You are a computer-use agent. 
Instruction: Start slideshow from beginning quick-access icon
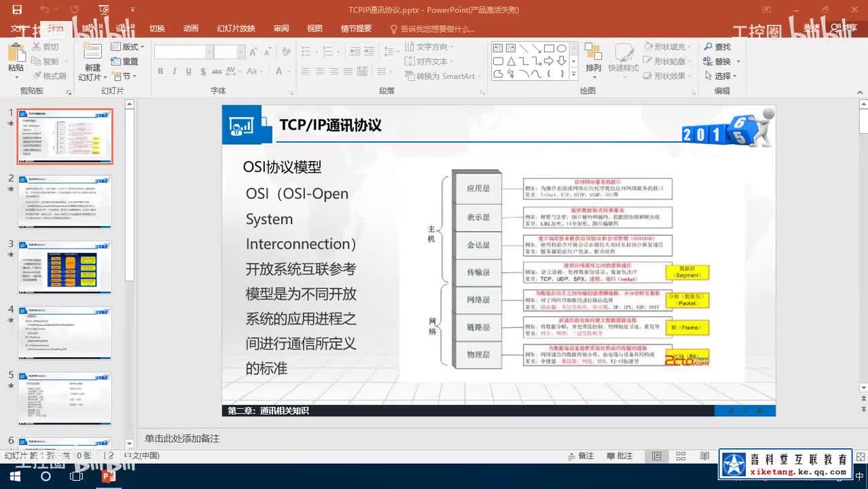pyautogui.click(x=103, y=10)
